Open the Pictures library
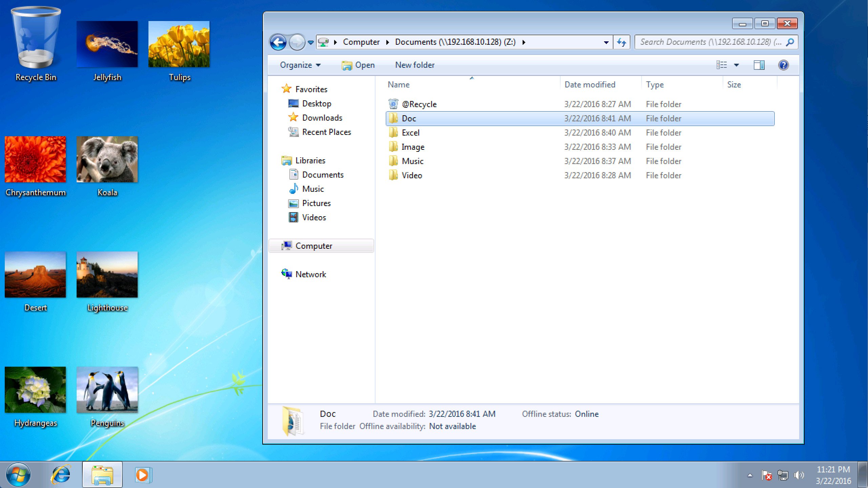This screenshot has width=868, height=488. [x=309, y=203]
